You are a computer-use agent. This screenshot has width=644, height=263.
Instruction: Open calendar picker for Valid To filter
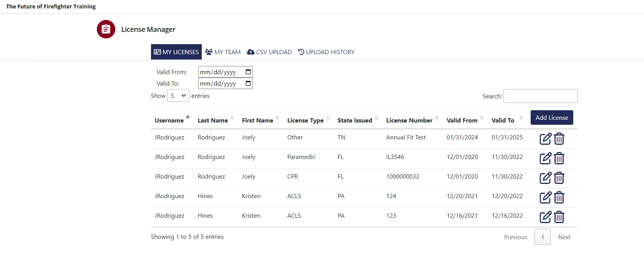click(248, 83)
